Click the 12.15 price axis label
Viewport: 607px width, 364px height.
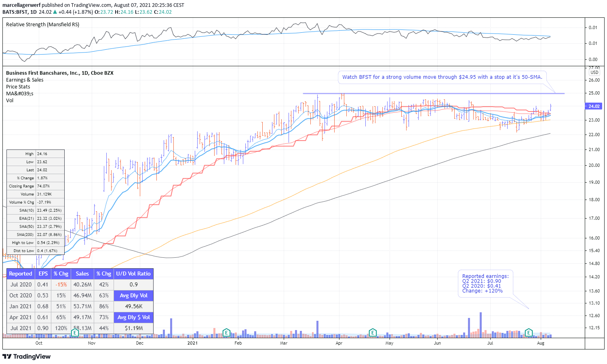pyautogui.click(x=594, y=328)
